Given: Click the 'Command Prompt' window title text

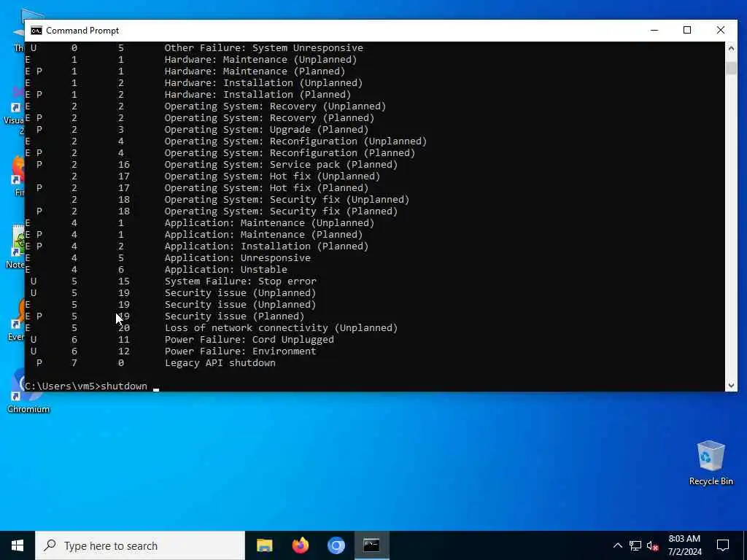Looking at the screenshot, I should tap(82, 31).
